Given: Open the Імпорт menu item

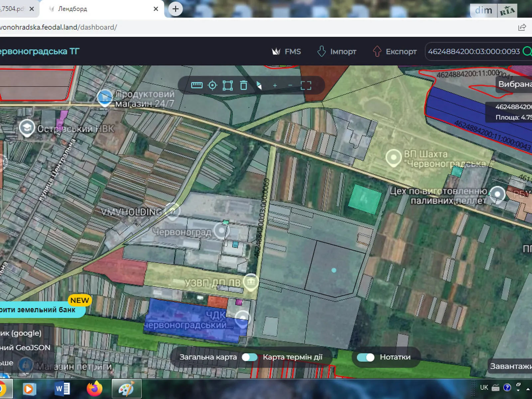Looking at the screenshot, I should pos(336,52).
